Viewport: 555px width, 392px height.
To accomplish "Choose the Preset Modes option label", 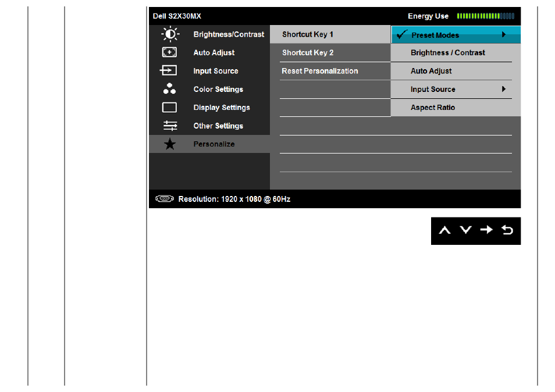I will click(x=435, y=35).
